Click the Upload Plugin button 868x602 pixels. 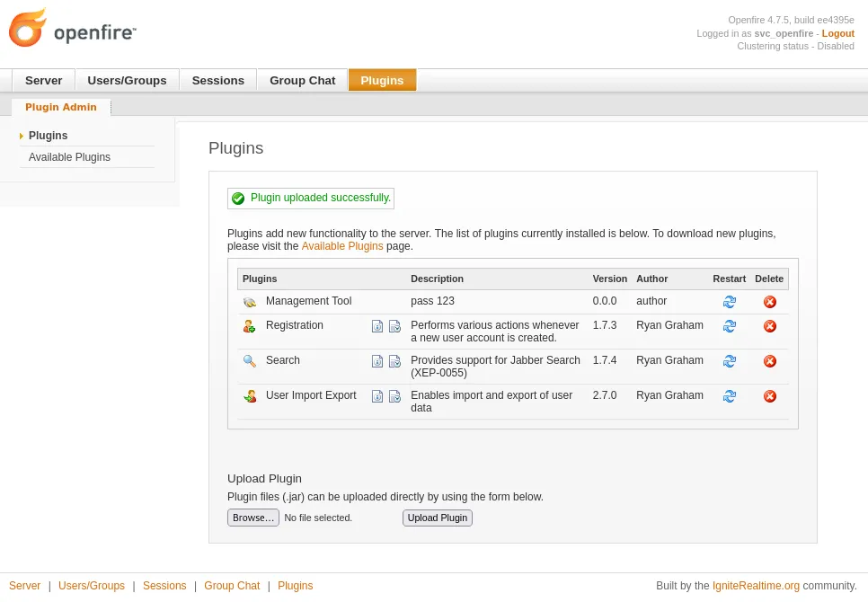tap(438, 518)
